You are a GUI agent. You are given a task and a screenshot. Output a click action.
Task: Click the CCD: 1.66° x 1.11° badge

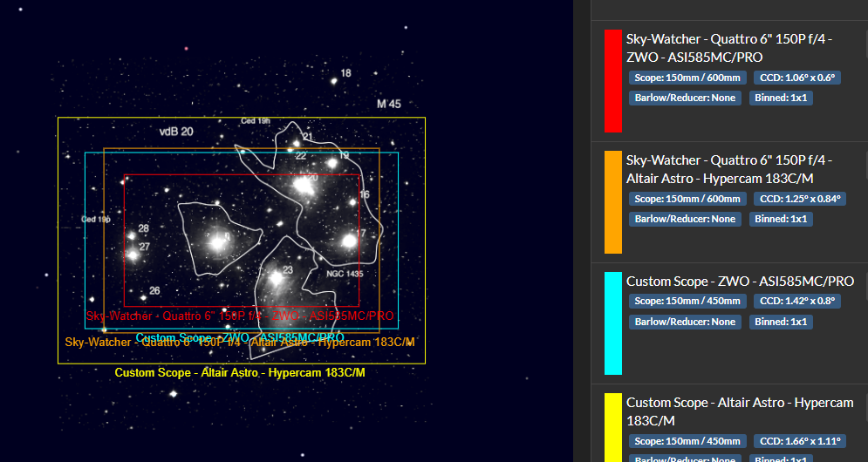click(x=800, y=441)
